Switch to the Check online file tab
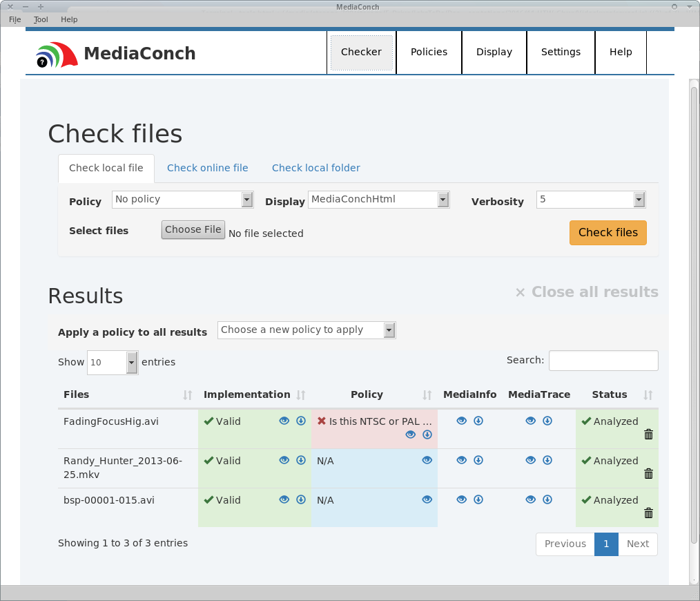Image resolution: width=700 pixels, height=601 pixels. 207,168
